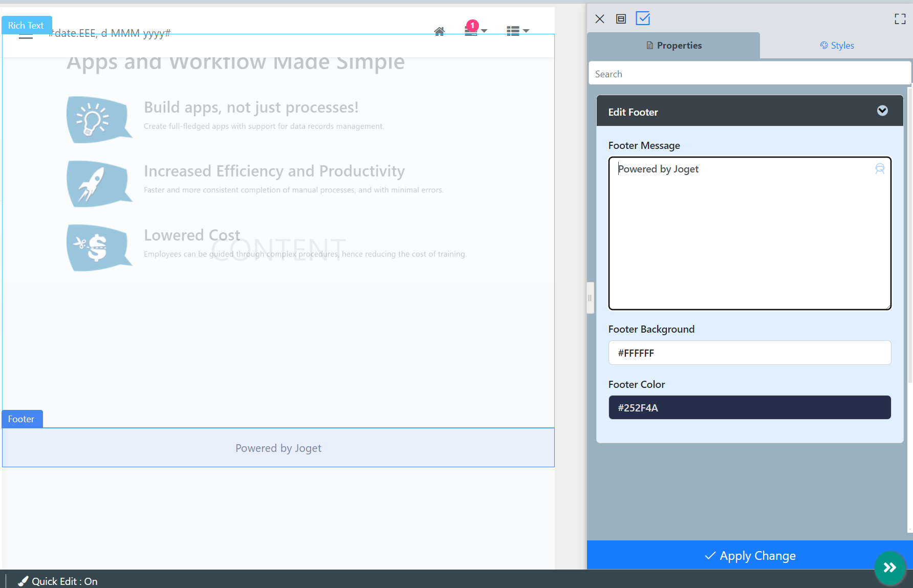
Task: Open the Footer Background color field
Action: pos(749,353)
